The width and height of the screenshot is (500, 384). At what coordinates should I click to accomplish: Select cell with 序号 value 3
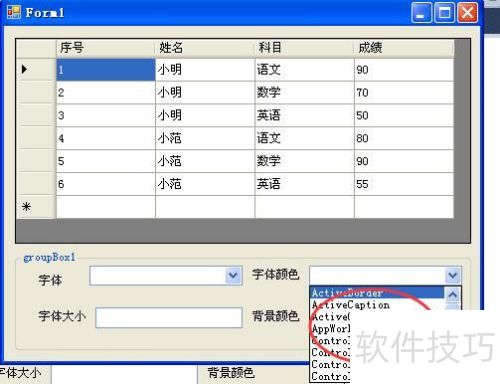(x=106, y=115)
